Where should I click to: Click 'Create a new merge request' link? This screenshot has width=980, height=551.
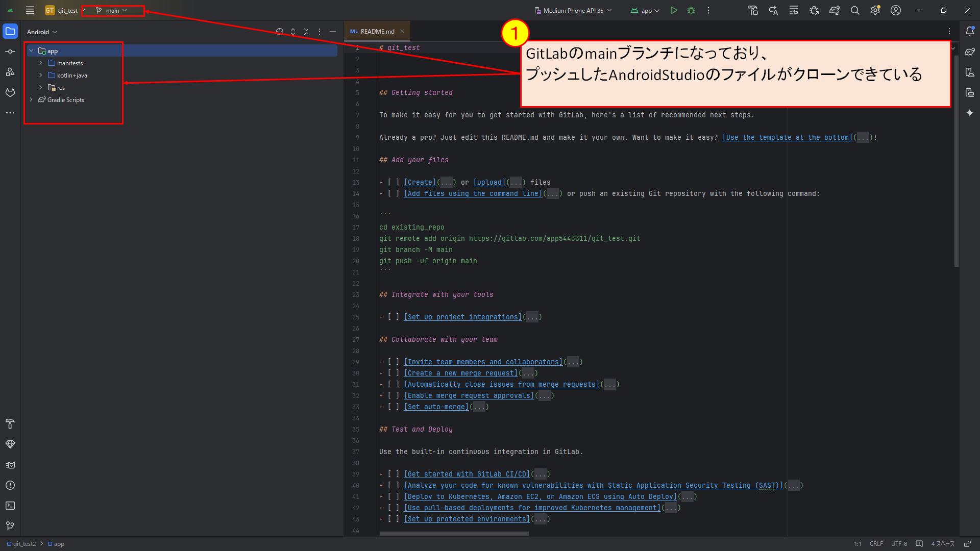(x=461, y=373)
